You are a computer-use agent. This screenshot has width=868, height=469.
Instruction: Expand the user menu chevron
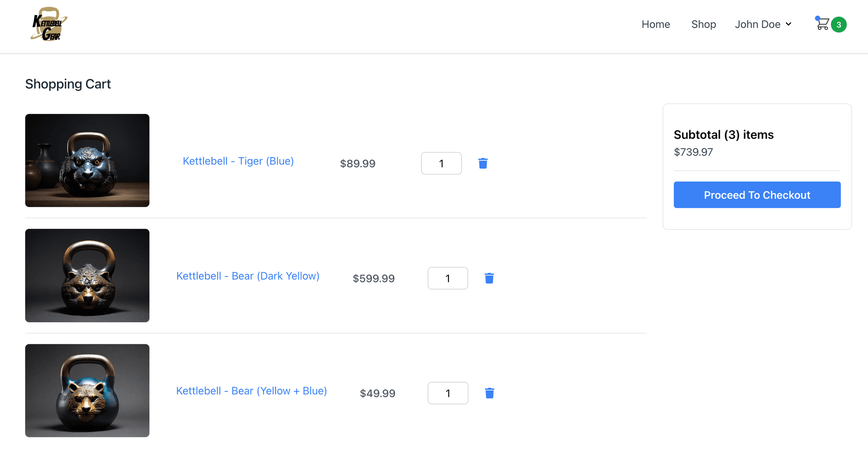point(788,24)
